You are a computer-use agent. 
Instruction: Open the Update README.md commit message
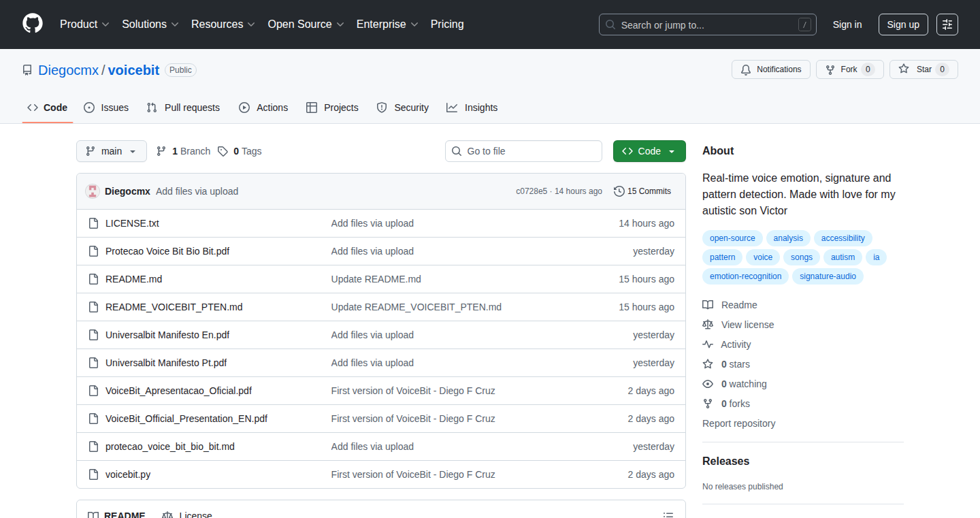[376, 279]
